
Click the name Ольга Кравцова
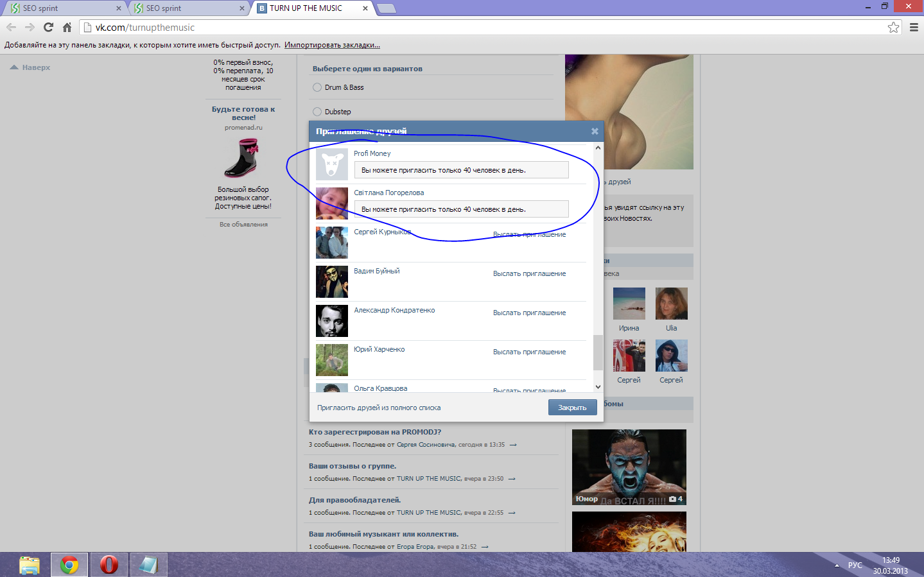pyautogui.click(x=380, y=388)
